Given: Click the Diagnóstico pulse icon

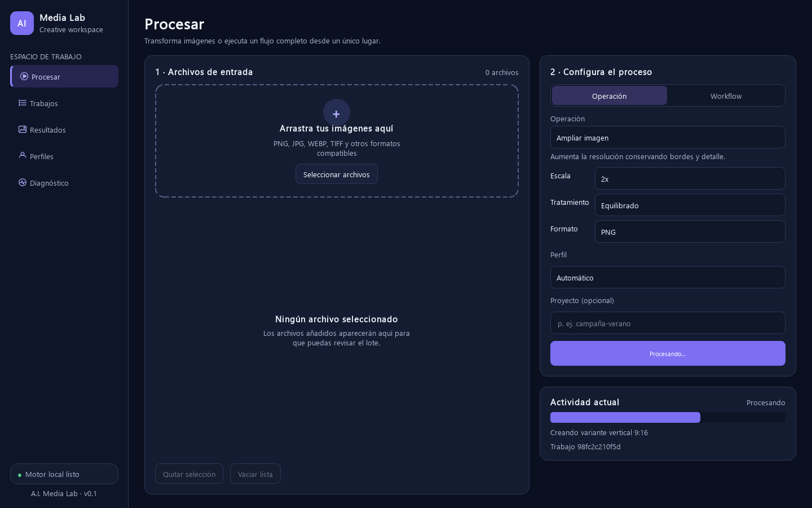Looking at the screenshot, I should pyautogui.click(x=23, y=182).
